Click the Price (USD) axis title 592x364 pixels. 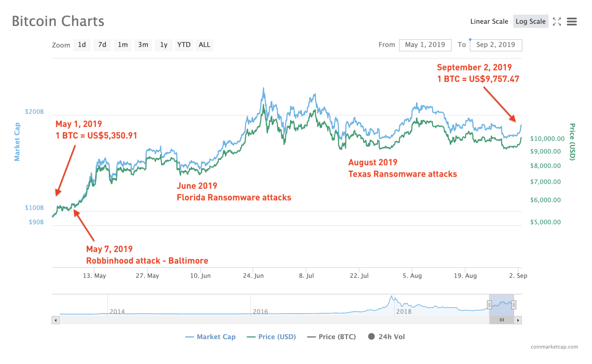pos(572,142)
